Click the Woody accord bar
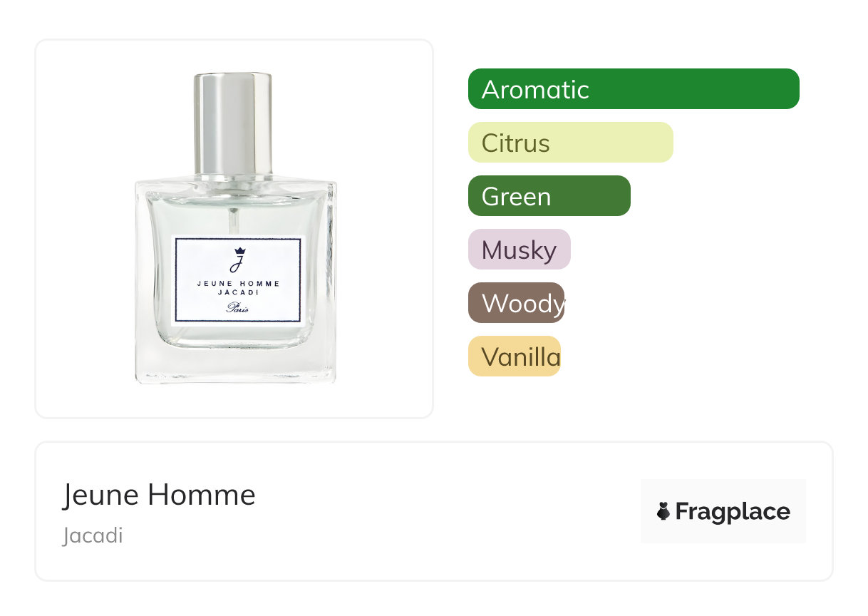This screenshot has height=616, width=868. coord(517,303)
